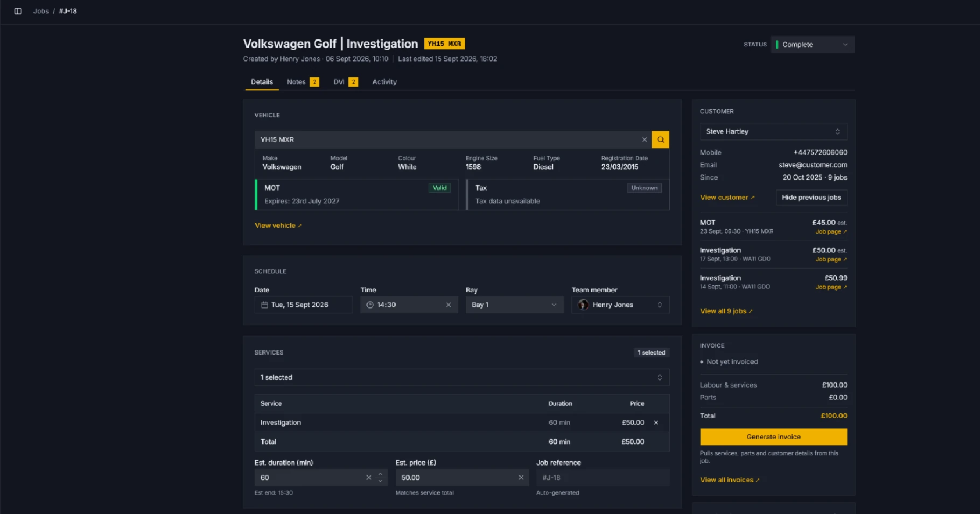Click the yellow YH15 MXR plate badge
980x514 pixels.
[444, 44]
